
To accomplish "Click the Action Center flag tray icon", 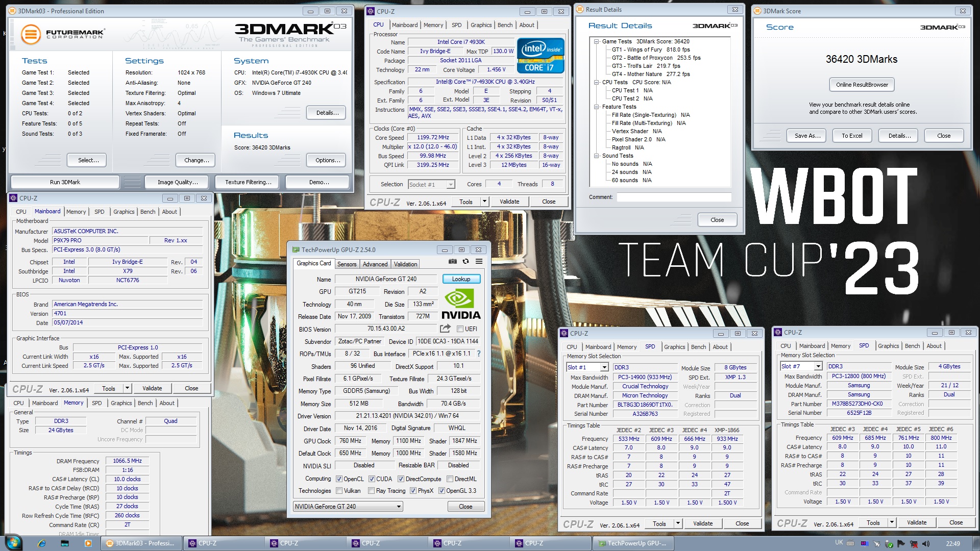I will coord(900,544).
